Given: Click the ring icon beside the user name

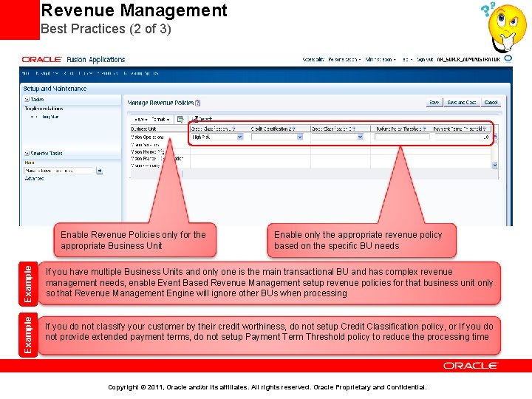Looking at the screenshot, I should [508, 59].
